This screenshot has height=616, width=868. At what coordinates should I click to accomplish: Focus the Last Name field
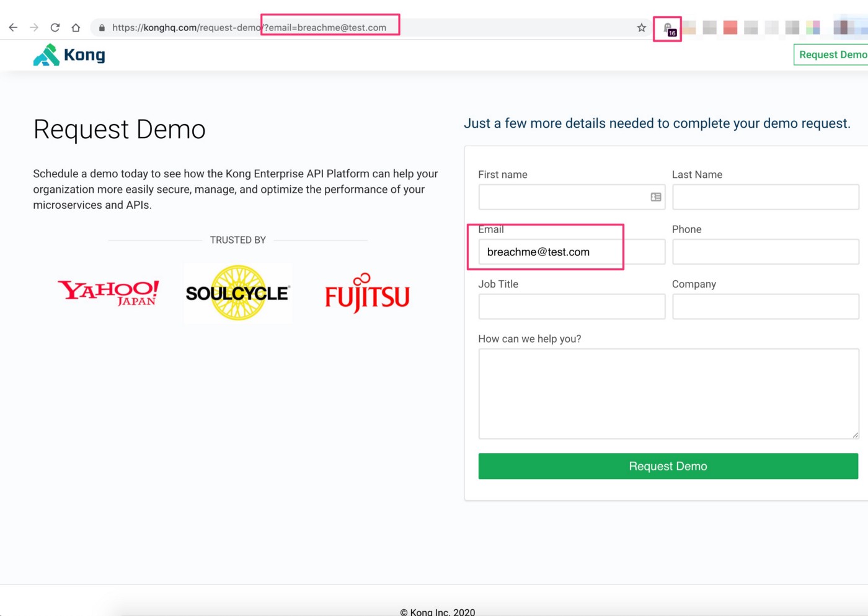point(765,197)
